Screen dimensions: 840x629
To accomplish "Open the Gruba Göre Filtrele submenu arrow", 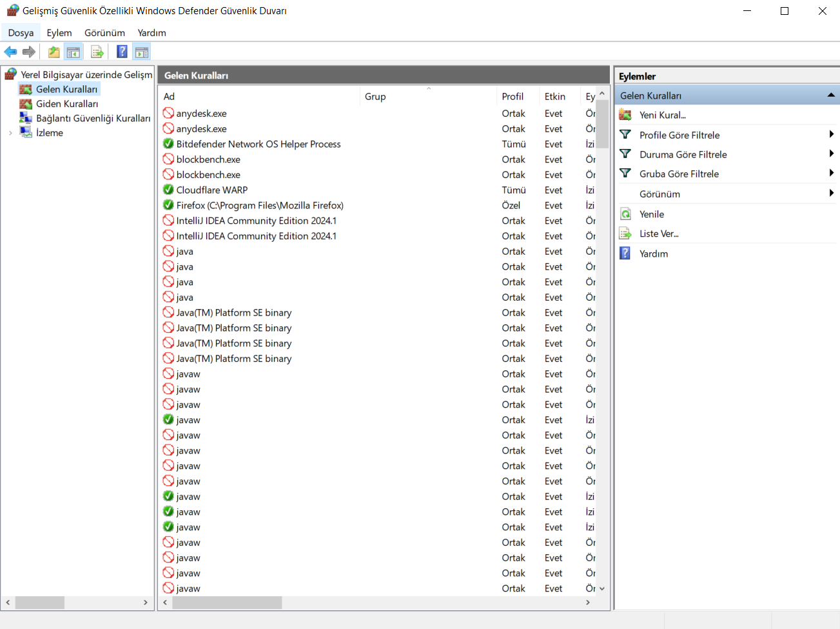I will 831,173.
